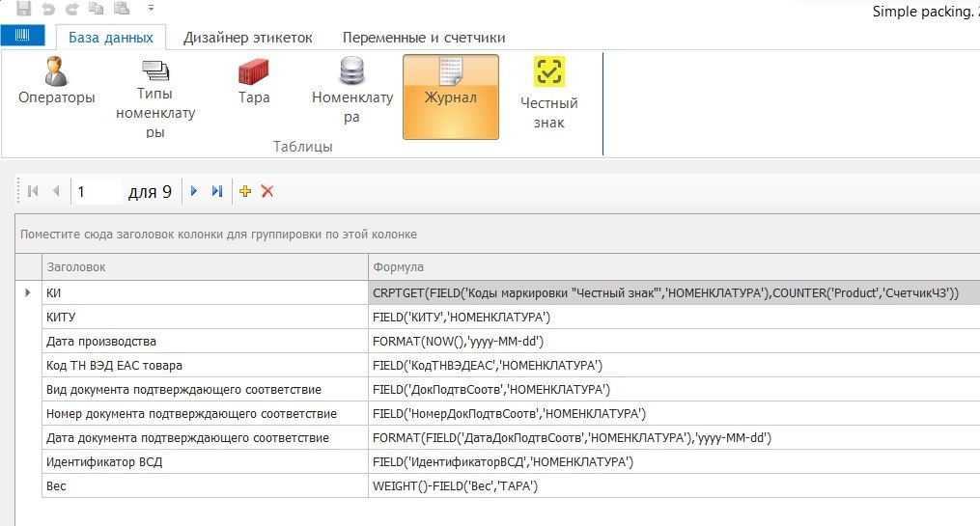
Task: Select the КИ header cell
Action: 205,292
